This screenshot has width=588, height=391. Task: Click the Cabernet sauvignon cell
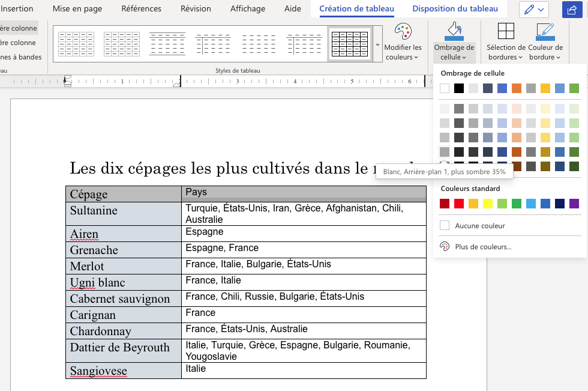pyautogui.click(x=124, y=299)
